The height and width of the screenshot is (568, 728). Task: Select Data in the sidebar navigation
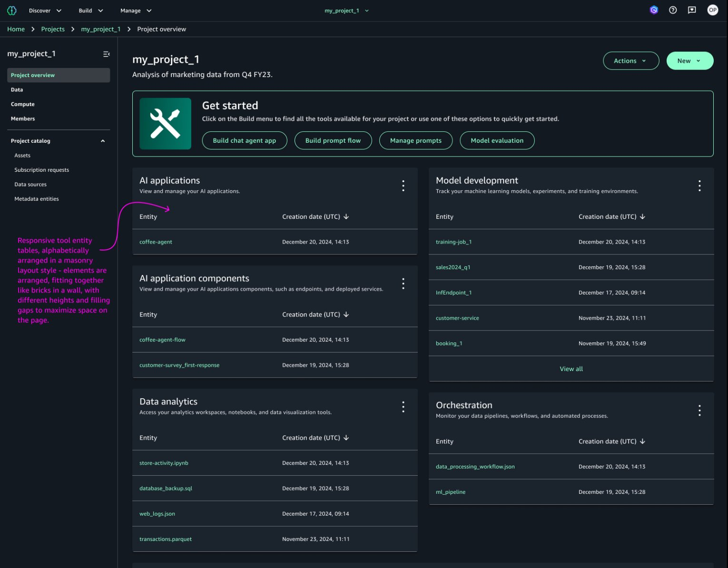[x=17, y=89]
